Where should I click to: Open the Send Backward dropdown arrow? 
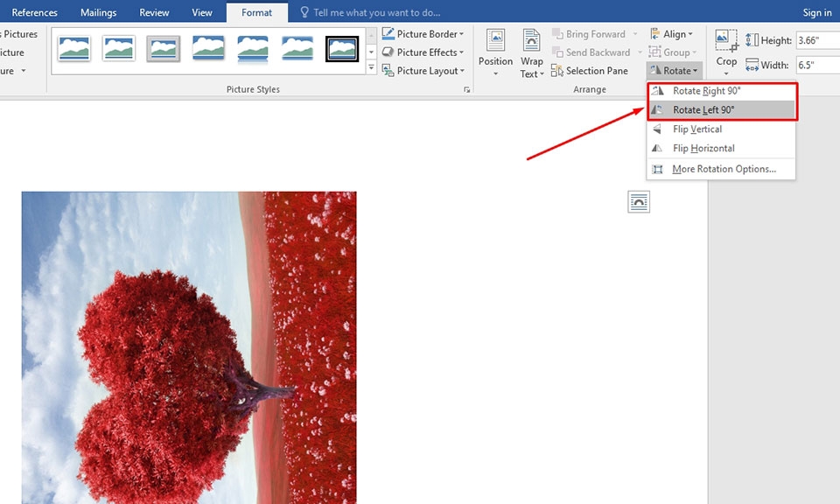click(x=640, y=52)
